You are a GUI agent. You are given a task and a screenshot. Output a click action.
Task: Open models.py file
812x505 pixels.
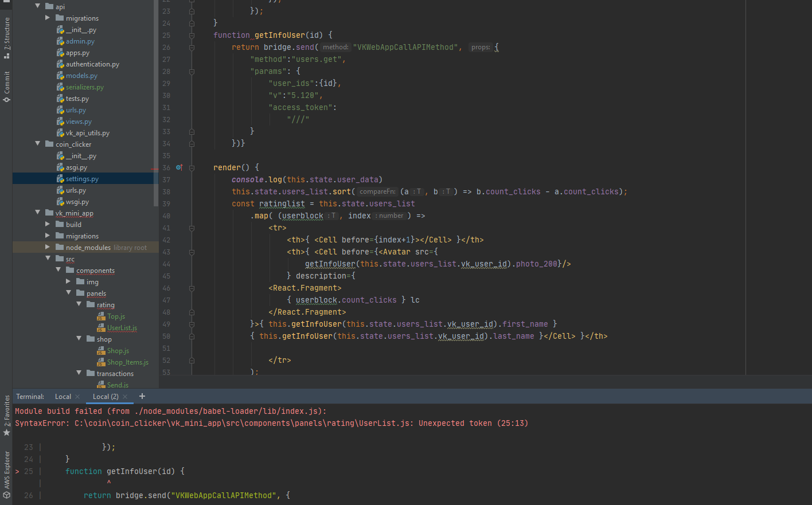[x=81, y=76]
